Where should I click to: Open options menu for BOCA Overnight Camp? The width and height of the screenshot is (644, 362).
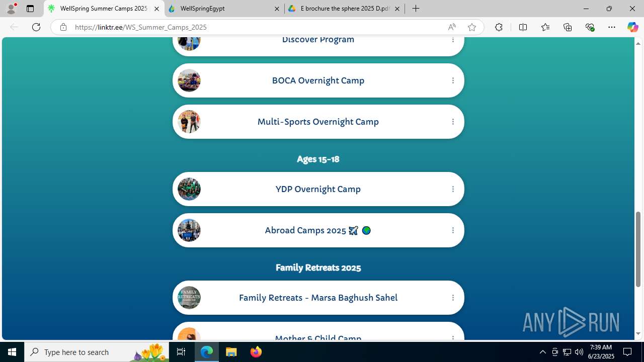pyautogui.click(x=453, y=80)
